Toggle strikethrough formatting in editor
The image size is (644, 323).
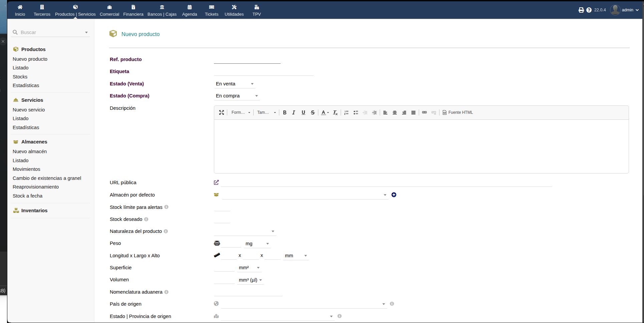click(313, 112)
